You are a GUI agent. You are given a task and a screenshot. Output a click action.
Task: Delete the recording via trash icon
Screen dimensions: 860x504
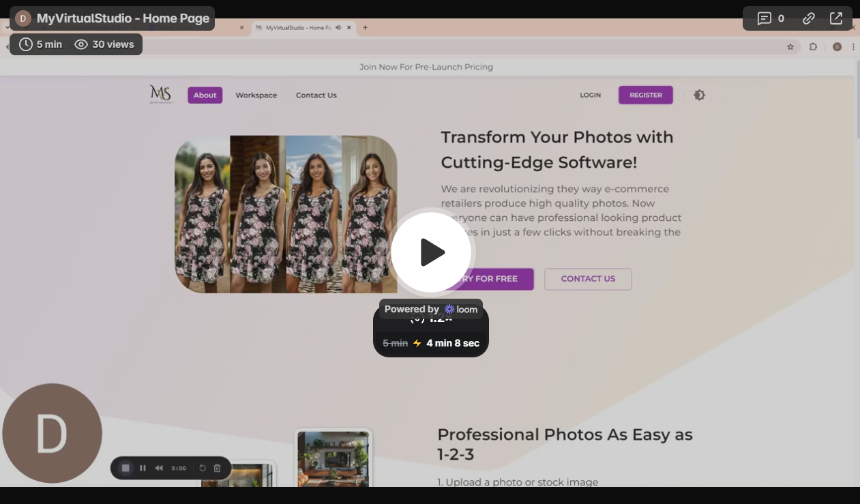click(217, 468)
